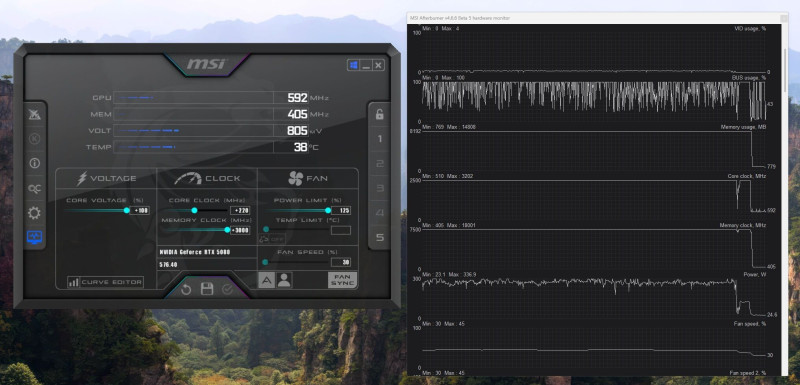Toggle the profile lock padlock
Screen dimensions: 800x385
[x=380, y=114]
